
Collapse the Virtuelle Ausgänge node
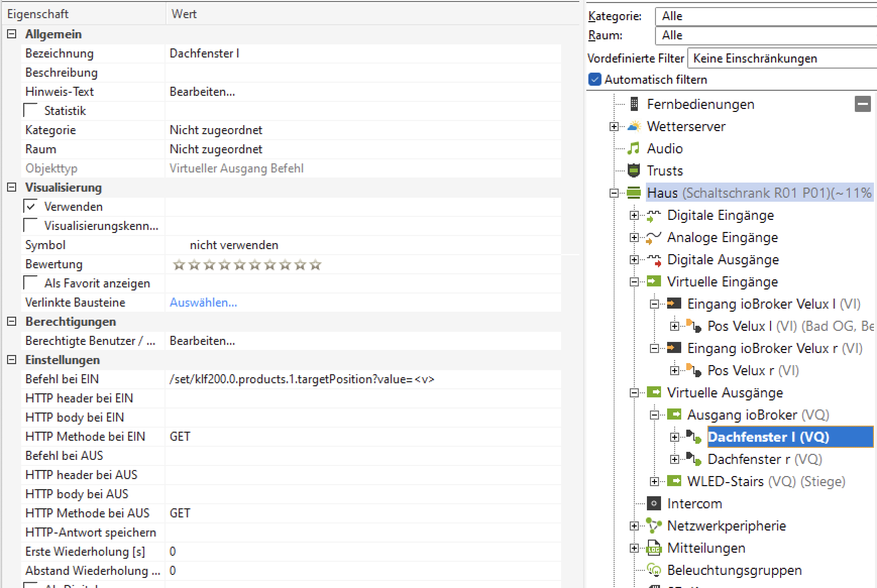pyautogui.click(x=634, y=393)
